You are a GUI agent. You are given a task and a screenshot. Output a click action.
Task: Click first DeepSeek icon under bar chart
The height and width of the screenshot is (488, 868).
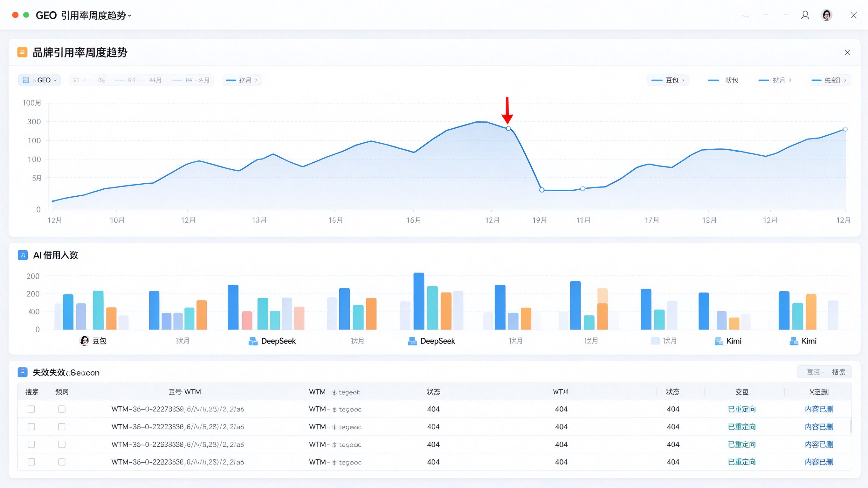[x=253, y=341]
